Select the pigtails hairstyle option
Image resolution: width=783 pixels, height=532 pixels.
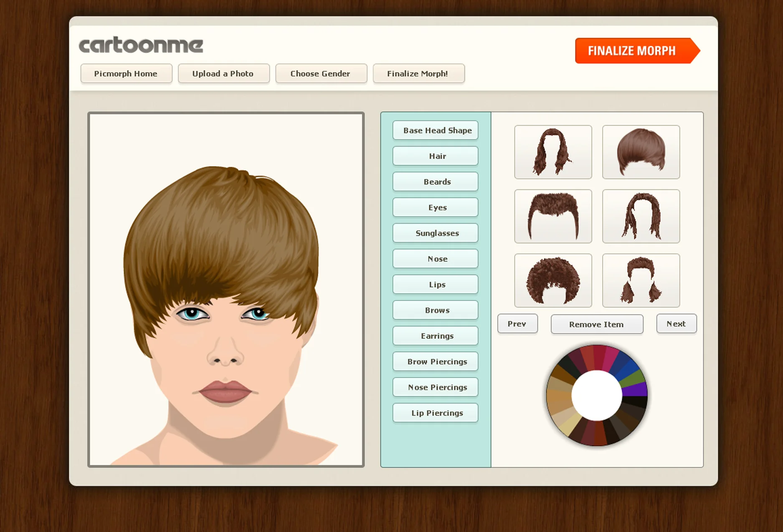tap(641, 280)
